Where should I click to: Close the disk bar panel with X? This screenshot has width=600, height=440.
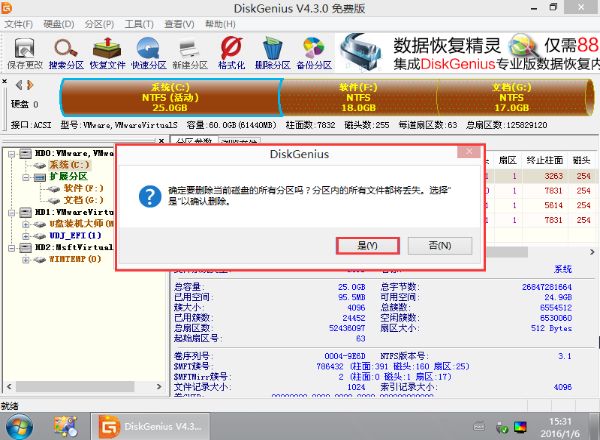(4, 81)
